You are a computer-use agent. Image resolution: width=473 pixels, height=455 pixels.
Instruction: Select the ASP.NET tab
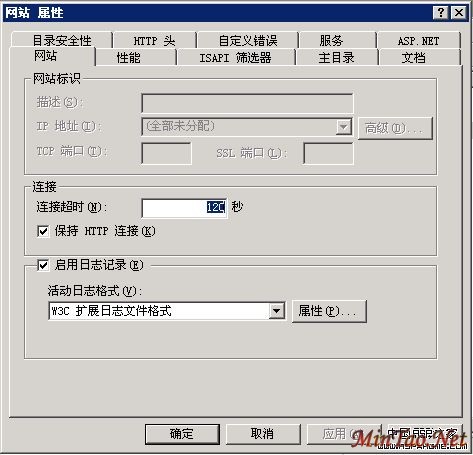pyautogui.click(x=419, y=41)
